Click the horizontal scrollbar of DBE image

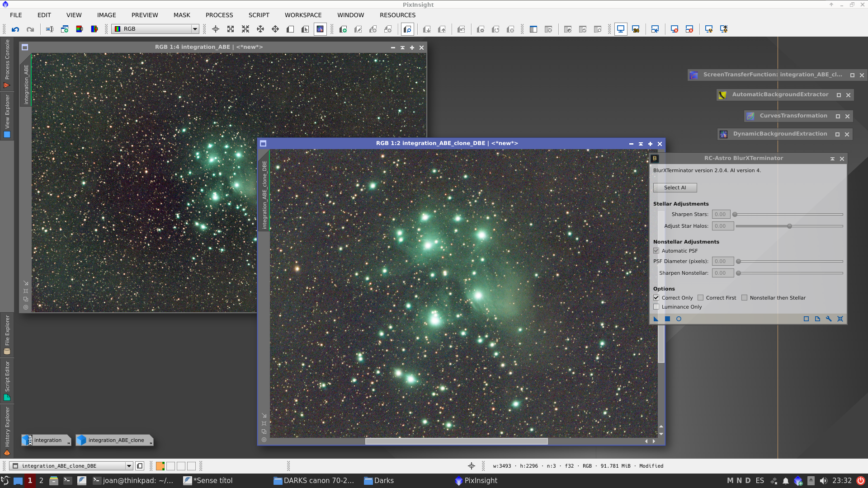456,441
